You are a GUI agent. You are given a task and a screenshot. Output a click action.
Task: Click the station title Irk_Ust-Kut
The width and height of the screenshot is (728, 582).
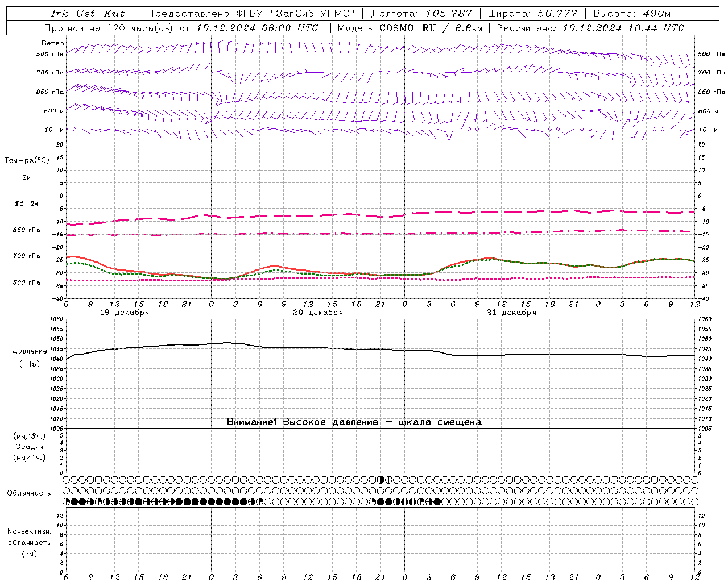(88, 14)
